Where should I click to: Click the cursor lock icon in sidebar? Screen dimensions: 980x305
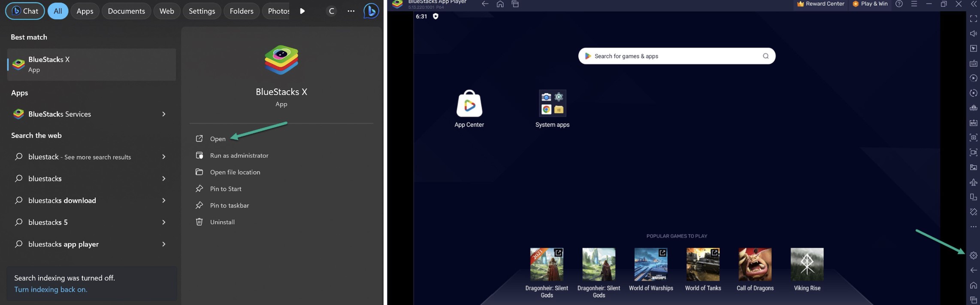pyautogui.click(x=973, y=49)
